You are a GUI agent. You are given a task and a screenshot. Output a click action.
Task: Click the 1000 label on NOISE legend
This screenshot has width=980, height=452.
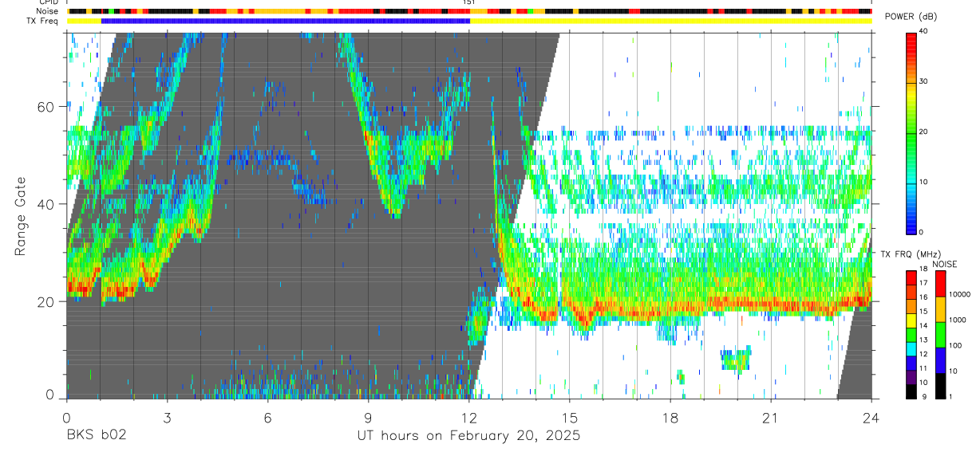958,320
